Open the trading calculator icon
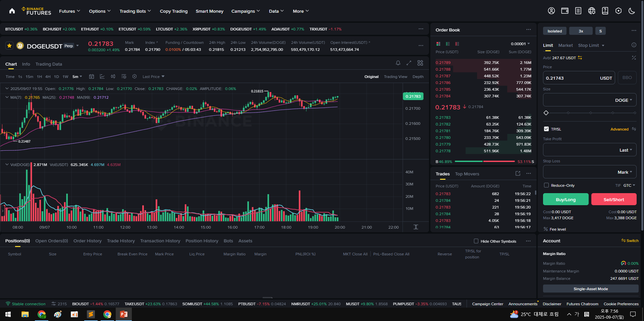The width and height of the screenshot is (644, 321). pyautogui.click(x=634, y=58)
